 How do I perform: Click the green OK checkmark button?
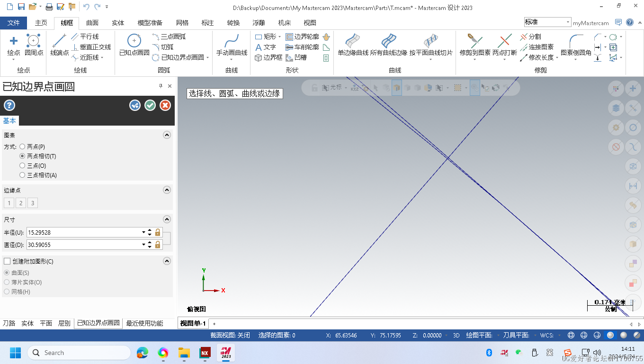point(150,105)
